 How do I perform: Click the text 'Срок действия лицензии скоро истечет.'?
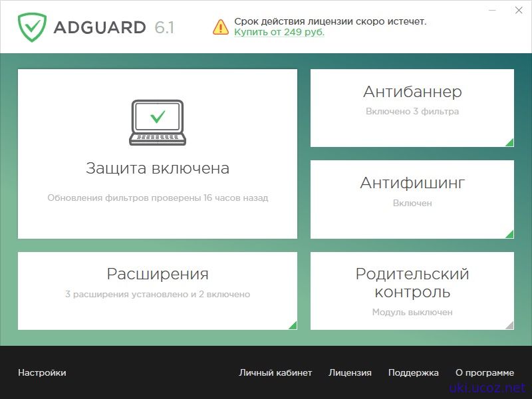[330, 21]
